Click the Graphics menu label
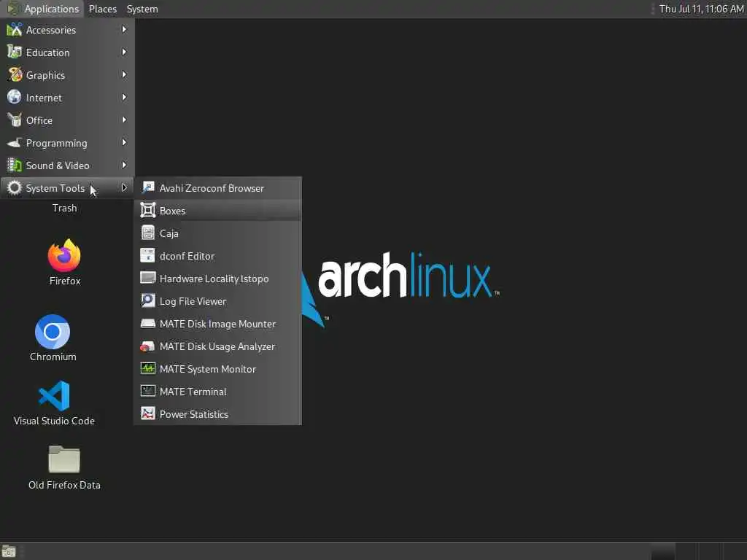The image size is (747, 560). coord(45,75)
